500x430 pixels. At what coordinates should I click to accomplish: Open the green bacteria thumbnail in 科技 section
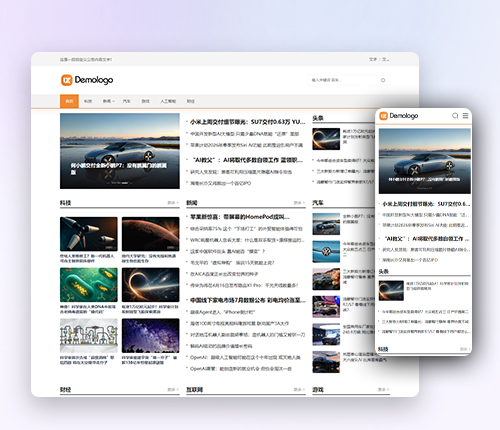89,285
